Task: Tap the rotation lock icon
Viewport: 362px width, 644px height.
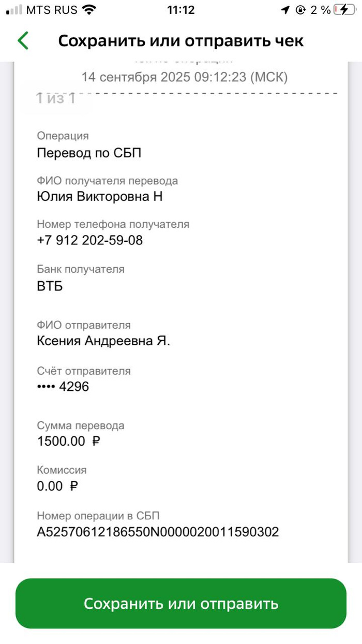Action: point(300,10)
